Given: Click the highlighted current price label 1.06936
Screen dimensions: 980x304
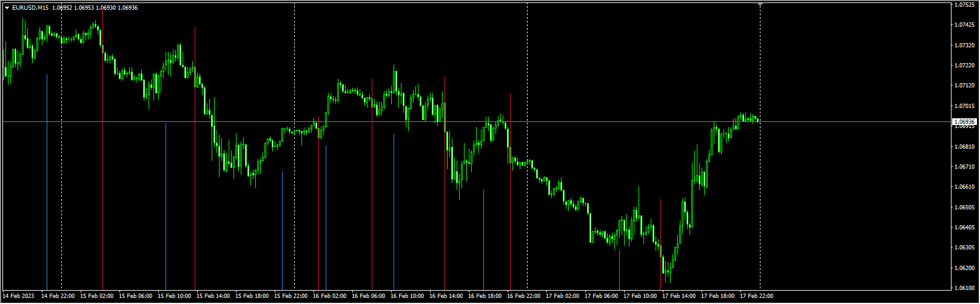Looking at the screenshot, I should tap(964, 122).
